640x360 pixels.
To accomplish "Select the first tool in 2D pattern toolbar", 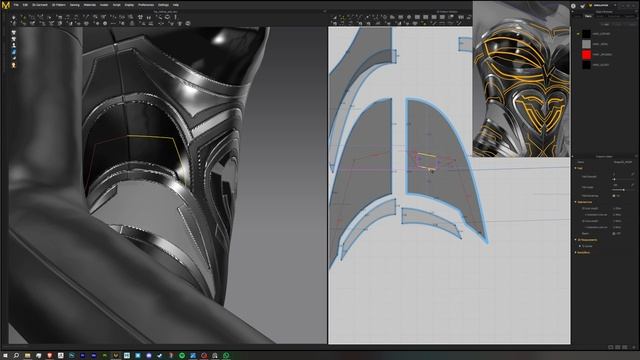I will click(335, 18).
